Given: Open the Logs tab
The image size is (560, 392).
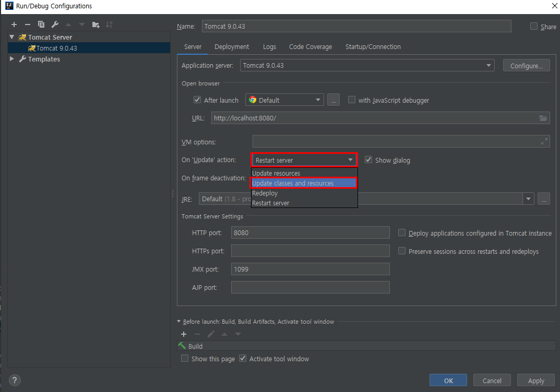Looking at the screenshot, I should 270,47.
